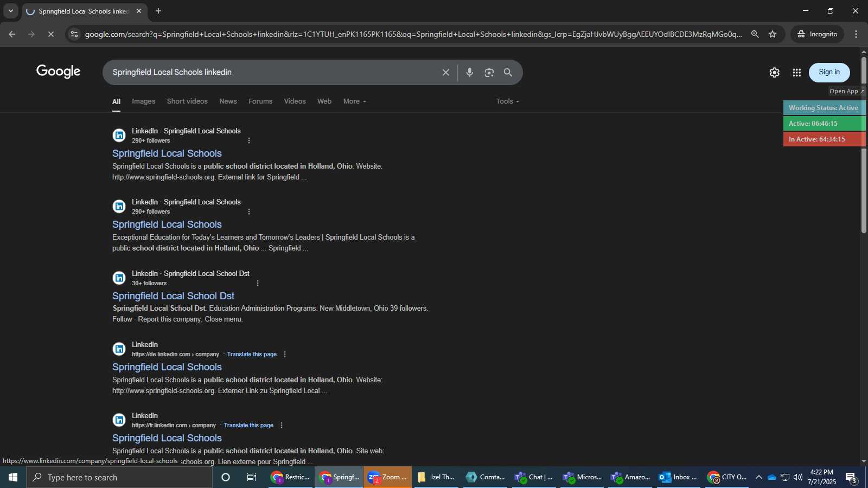Open the Google apps grid
This screenshot has height=488, width=868.
pyautogui.click(x=796, y=72)
